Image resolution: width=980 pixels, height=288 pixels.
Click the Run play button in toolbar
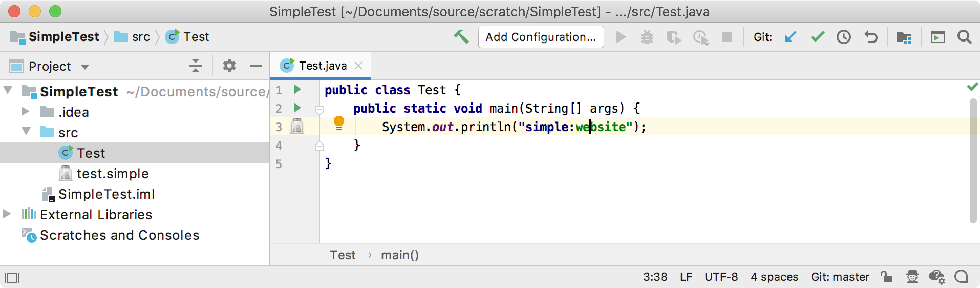[x=621, y=37]
